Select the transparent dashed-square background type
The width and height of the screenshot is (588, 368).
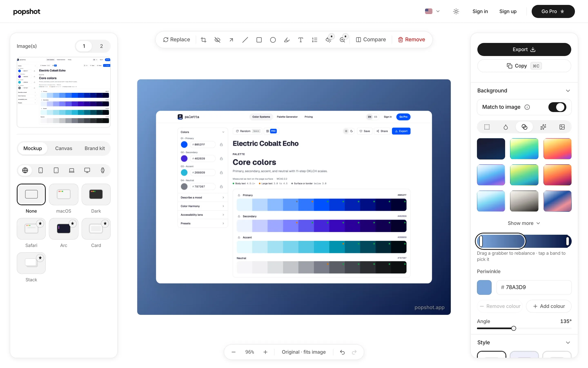pyautogui.click(x=487, y=127)
